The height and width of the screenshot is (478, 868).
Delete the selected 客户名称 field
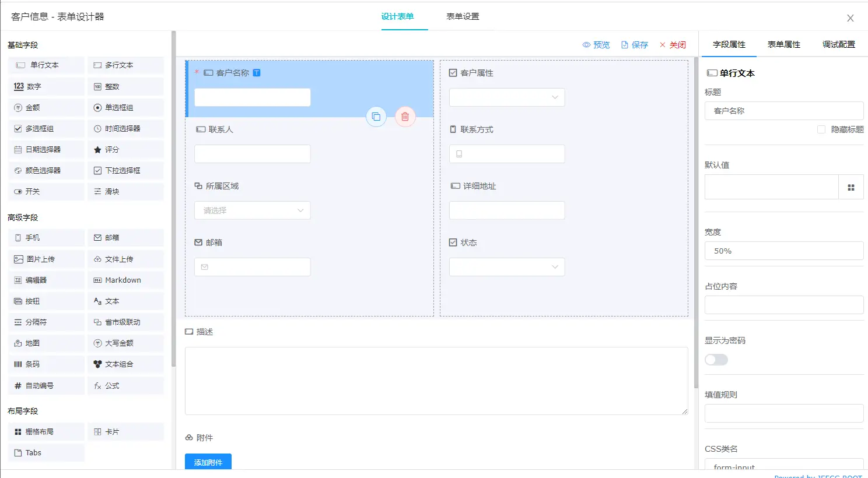tap(405, 117)
